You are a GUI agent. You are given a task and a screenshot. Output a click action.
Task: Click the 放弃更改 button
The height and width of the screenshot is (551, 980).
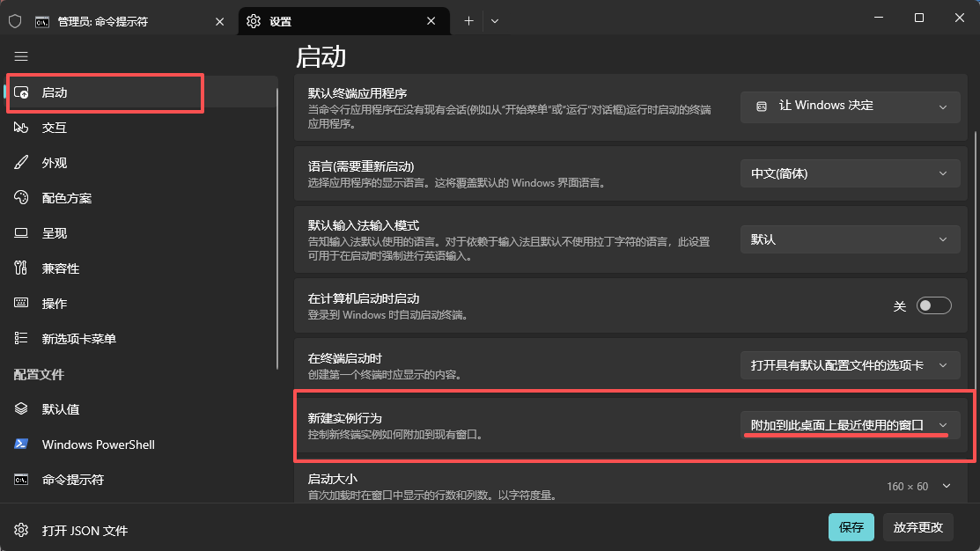click(x=917, y=527)
